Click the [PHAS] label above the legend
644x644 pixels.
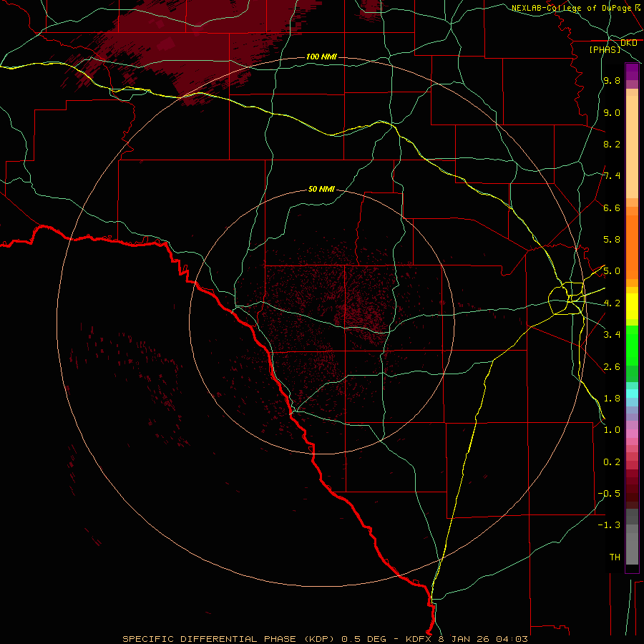[x=605, y=49]
